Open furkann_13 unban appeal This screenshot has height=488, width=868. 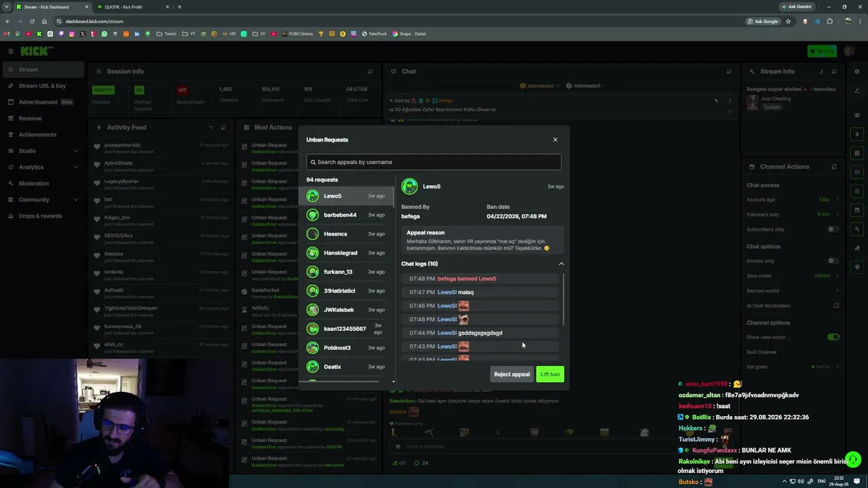tap(346, 272)
